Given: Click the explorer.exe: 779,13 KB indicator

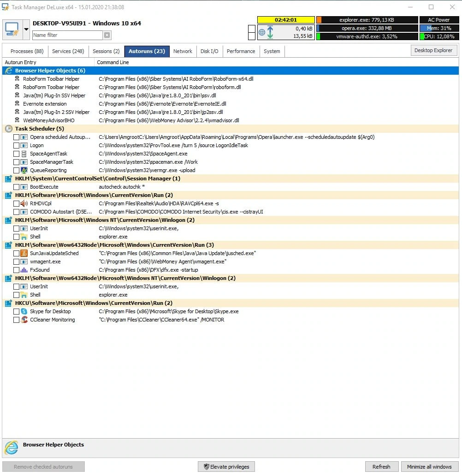Looking at the screenshot, I should [367, 20].
